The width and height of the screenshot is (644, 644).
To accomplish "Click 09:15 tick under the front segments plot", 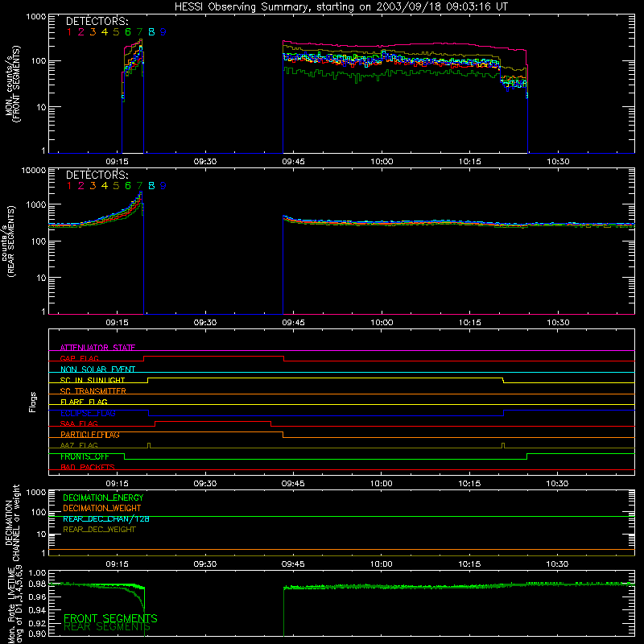I will (x=117, y=162).
